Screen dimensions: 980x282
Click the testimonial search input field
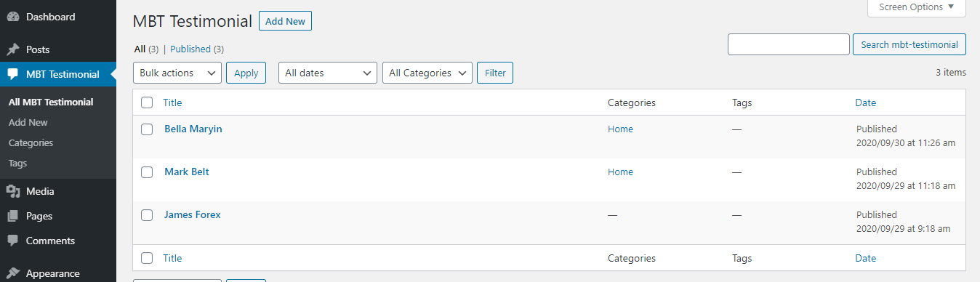point(789,44)
